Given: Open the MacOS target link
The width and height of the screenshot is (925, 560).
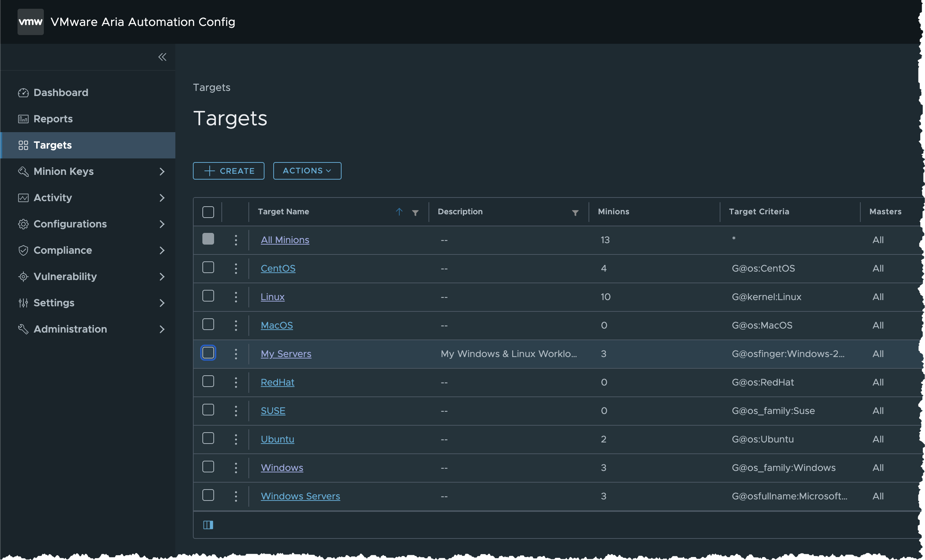Looking at the screenshot, I should pos(277,326).
